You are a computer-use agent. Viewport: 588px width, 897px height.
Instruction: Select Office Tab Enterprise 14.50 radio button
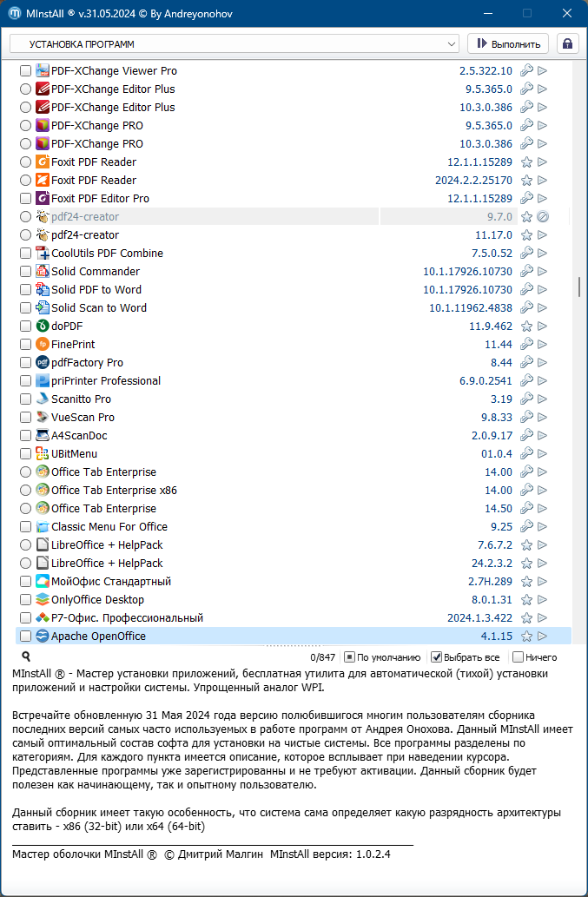(x=25, y=509)
